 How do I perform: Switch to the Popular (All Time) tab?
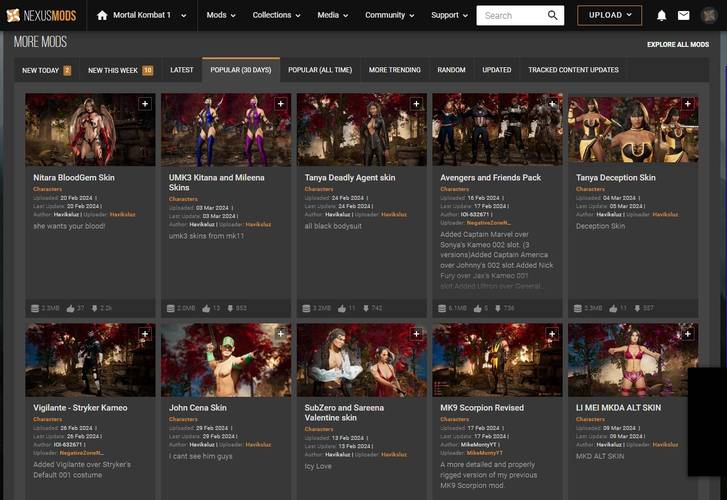pos(320,70)
